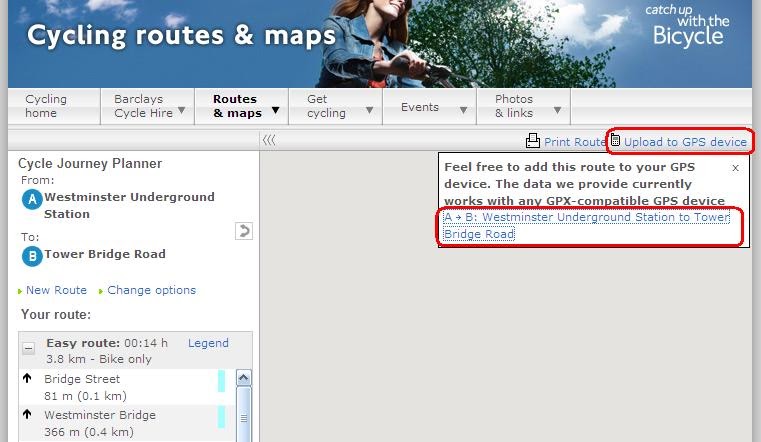This screenshot has width=761, height=442.
Task: Select the Bridge Street route step
Action: pos(126,387)
